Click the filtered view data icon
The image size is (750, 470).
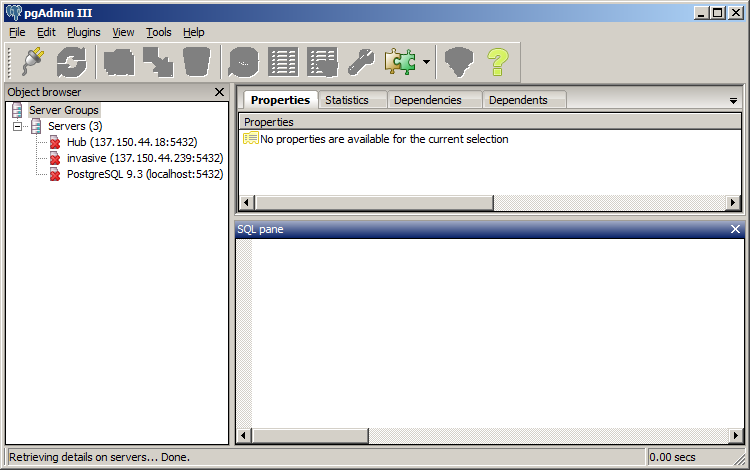pos(322,62)
